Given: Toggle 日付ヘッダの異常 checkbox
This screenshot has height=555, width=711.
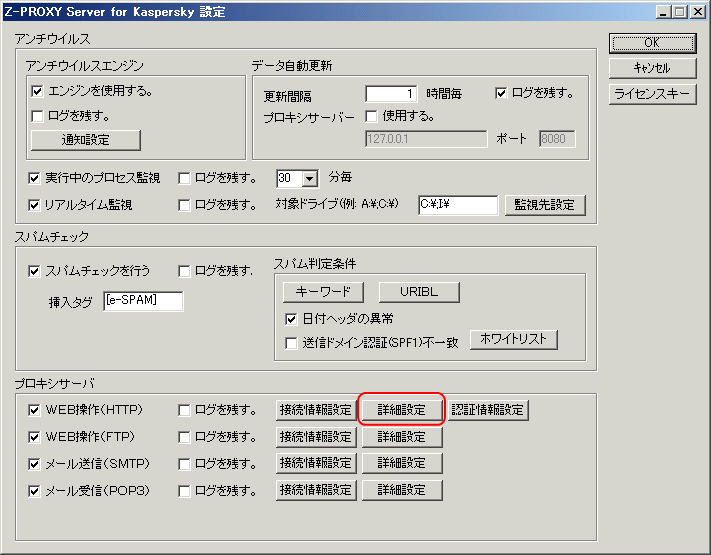Looking at the screenshot, I should tap(291, 319).
